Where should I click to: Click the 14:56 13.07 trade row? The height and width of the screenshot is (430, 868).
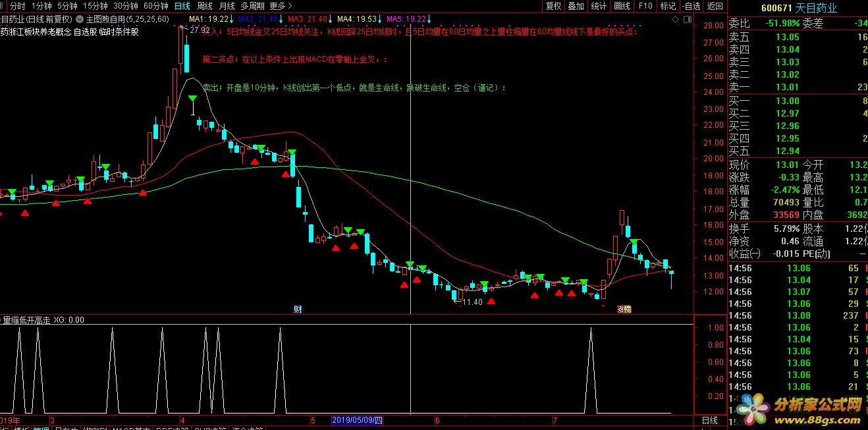[798, 292]
